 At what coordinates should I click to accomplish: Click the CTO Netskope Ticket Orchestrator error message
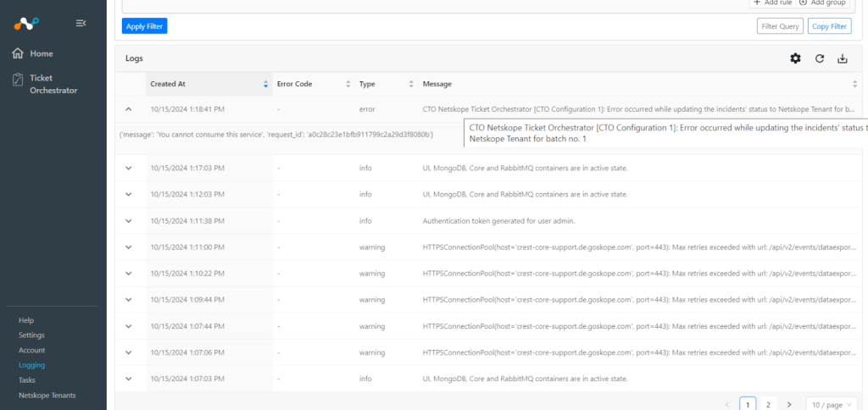(639, 109)
